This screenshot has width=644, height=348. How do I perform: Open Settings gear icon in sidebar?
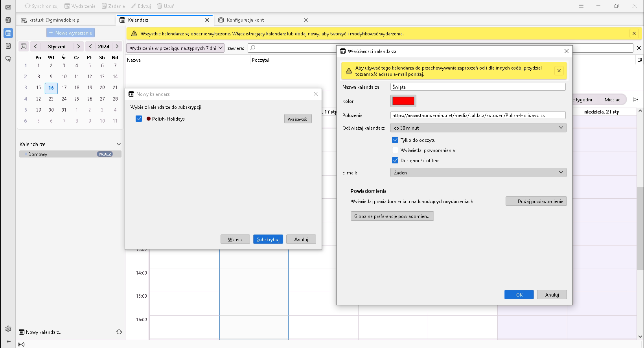coord(8,329)
